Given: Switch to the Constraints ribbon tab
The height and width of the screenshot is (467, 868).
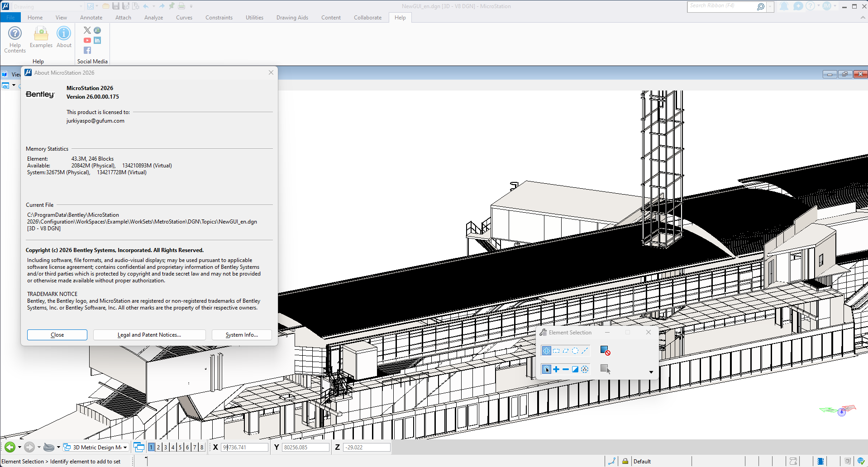Looking at the screenshot, I should click(x=219, y=18).
